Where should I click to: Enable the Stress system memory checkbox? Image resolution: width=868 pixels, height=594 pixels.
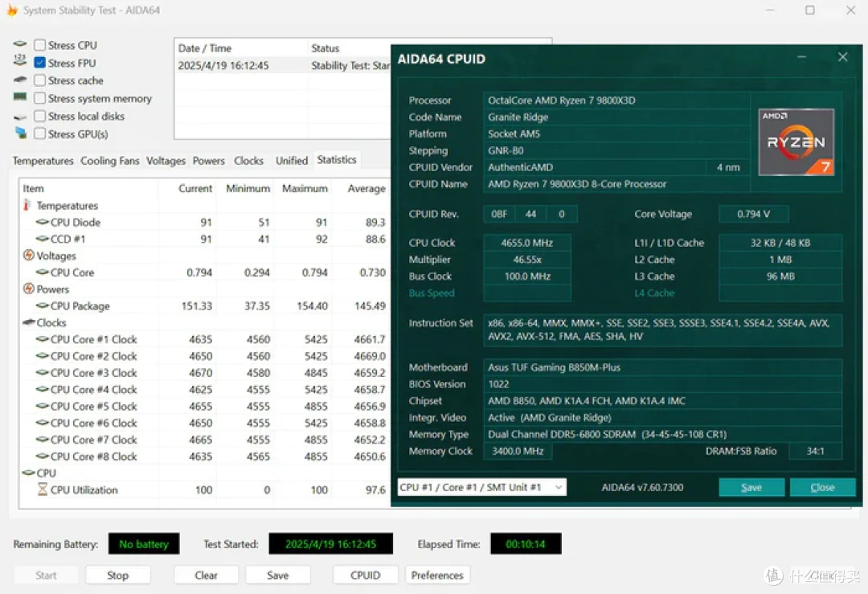(39, 98)
